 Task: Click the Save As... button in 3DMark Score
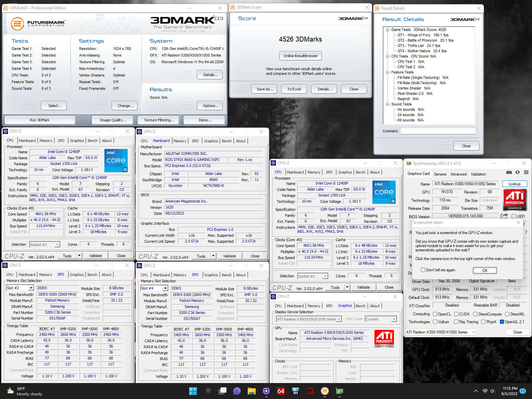pyautogui.click(x=265, y=89)
